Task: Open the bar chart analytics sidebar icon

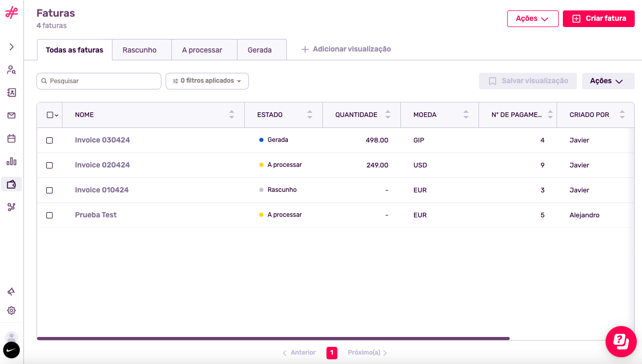Action: (x=11, y=161)
